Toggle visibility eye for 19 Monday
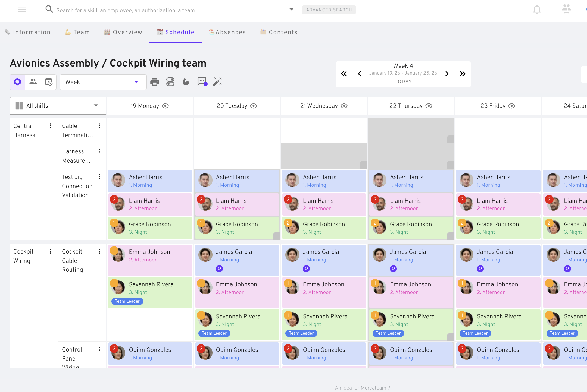This screenshot has width=587, height=392. pos(165,106)
